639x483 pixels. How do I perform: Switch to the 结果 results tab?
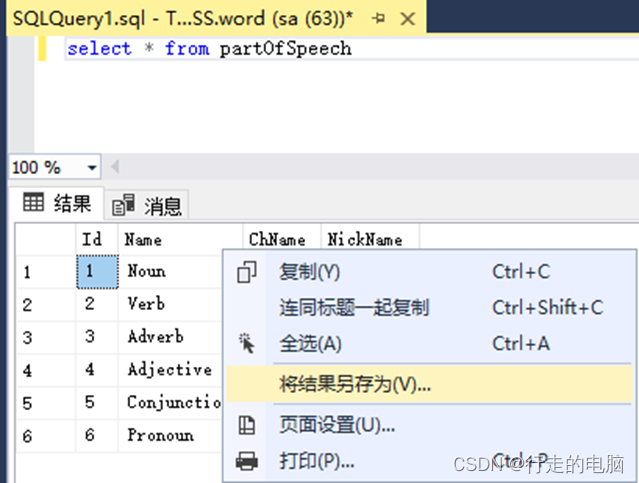pos(57,203)
